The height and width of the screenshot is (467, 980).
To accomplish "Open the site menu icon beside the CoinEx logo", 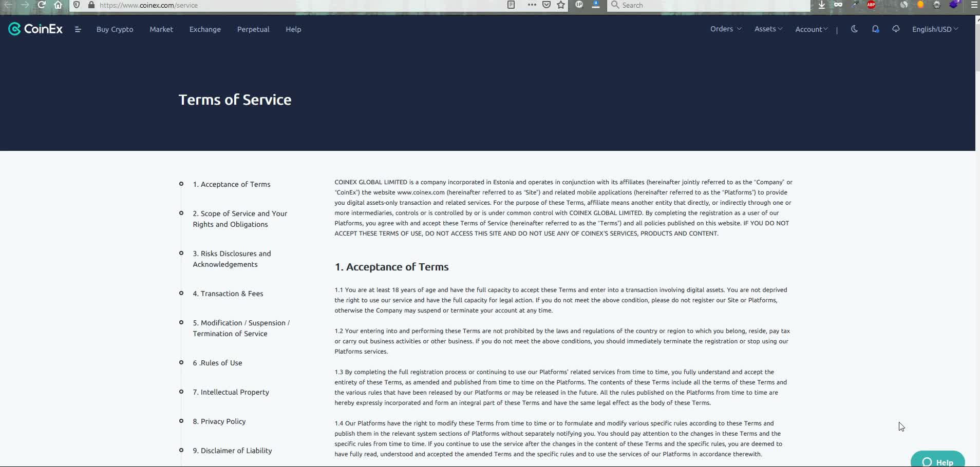I will click(78, 29).
